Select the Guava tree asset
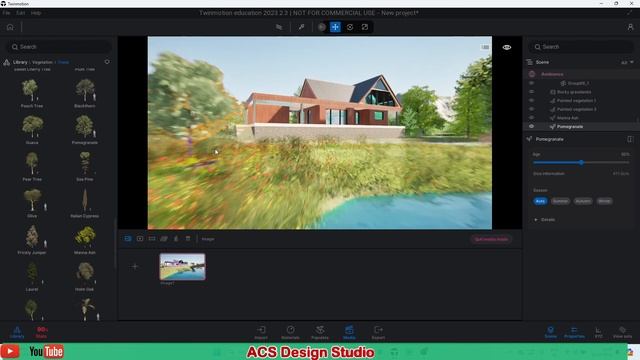 [32, 130]
